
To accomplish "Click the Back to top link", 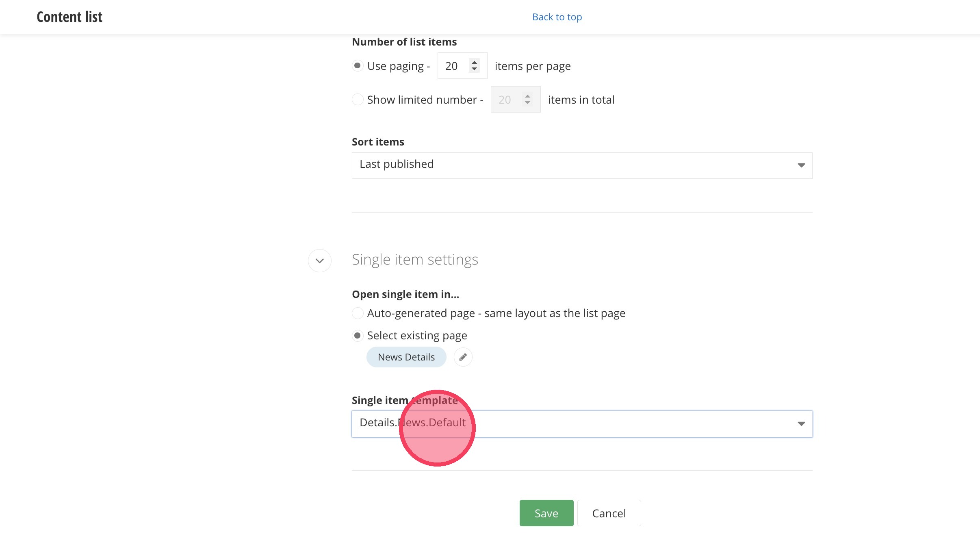I will coord(557,17).
